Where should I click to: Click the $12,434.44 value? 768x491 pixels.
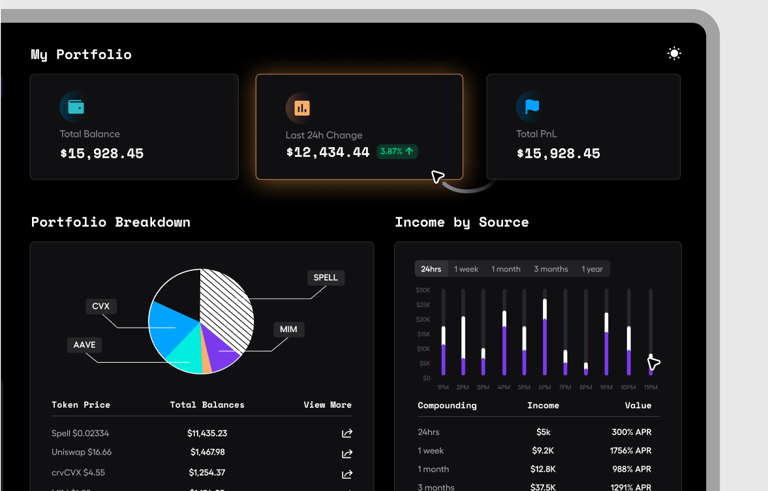pyautogui.click(x=328, y=152)
